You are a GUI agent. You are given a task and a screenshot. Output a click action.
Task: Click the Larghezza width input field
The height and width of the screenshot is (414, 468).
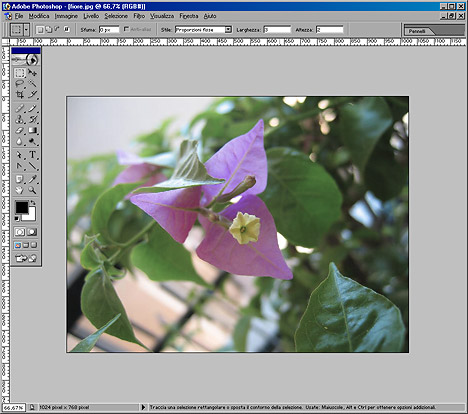click(x=277, y=30)
